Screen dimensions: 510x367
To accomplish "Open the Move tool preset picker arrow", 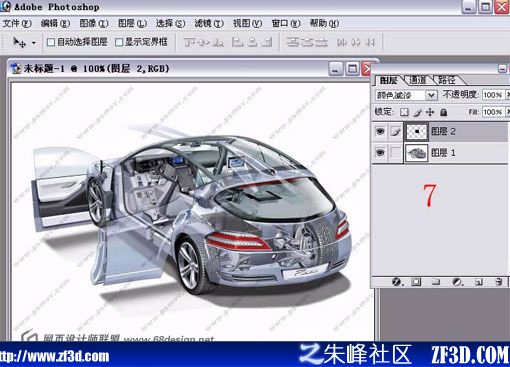I will coord(33,43).
